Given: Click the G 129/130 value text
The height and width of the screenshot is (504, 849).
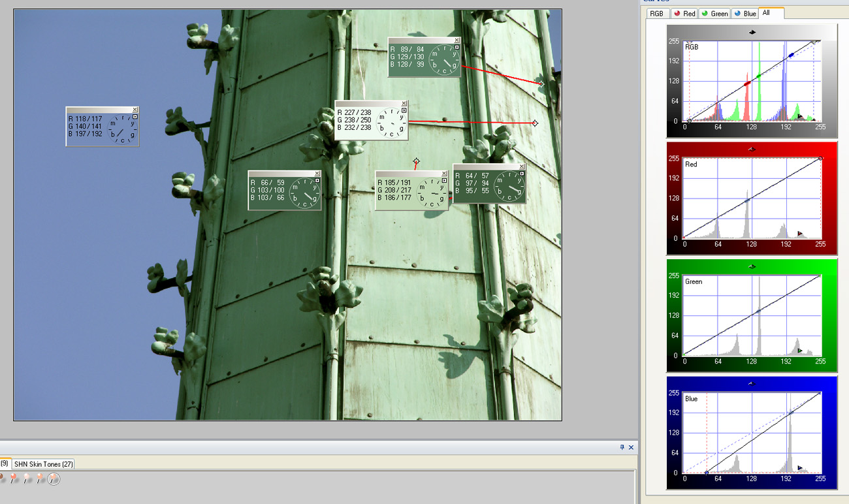Looking at the screenshot, I should click(x=407, y=57).
